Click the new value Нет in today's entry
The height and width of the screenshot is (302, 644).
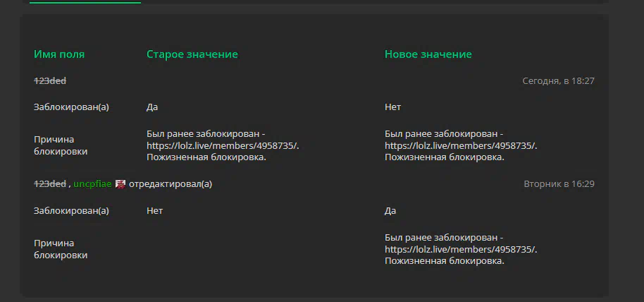point(392,107)
